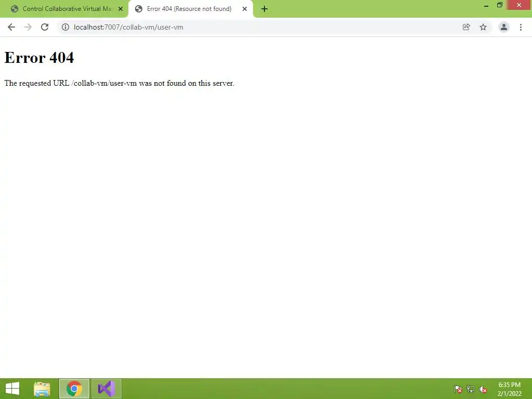Go back to the previous page
Viewport: 532px width, 399px height.
pyautogui.click(x=11, y=27)
